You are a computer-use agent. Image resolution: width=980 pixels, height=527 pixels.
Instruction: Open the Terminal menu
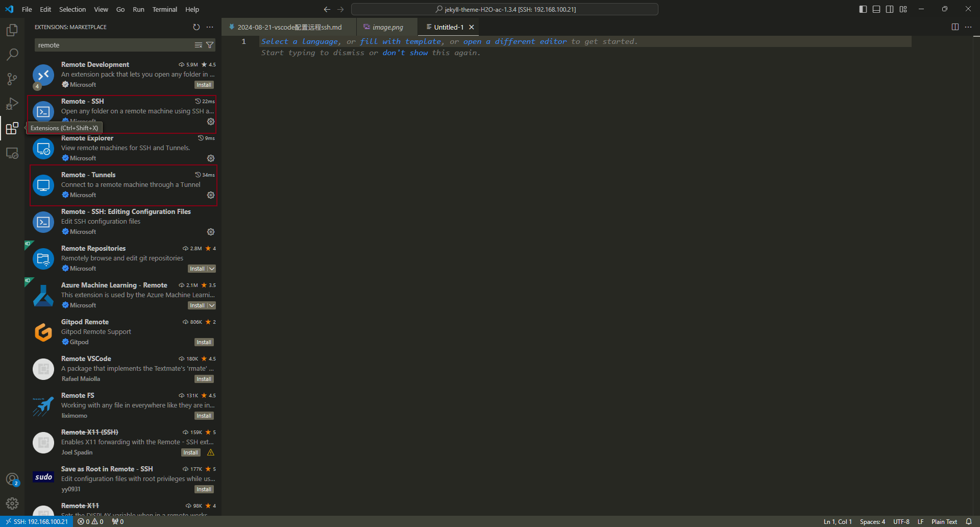tap(165, 9)
